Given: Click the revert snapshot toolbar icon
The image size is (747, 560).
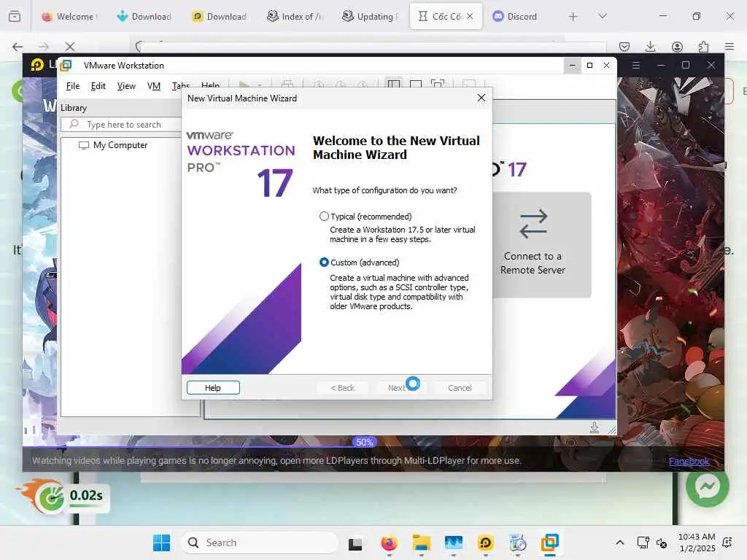Looking at the screenshot, I should click(x=341, y=85).
